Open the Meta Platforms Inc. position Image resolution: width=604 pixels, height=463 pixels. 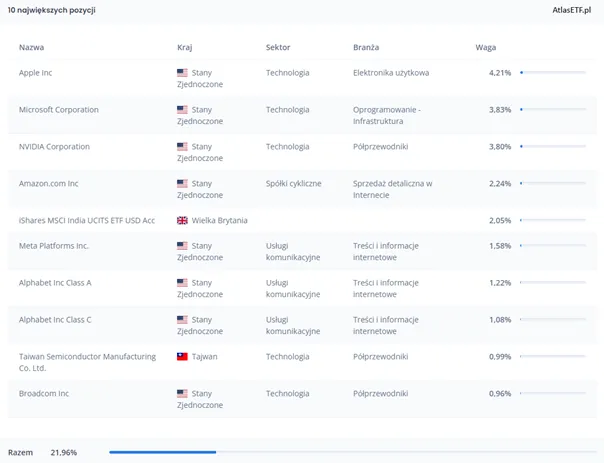[x=54, y=246]
